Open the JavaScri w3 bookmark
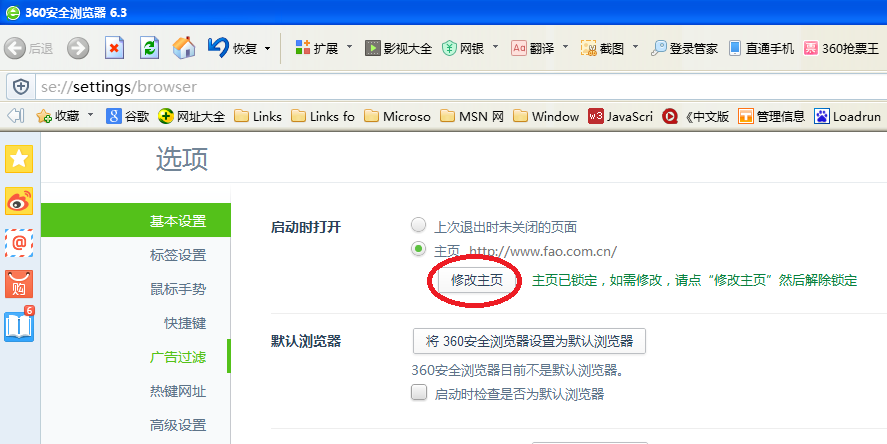Viewport: 887px width, 444px height. pos(621,117)
